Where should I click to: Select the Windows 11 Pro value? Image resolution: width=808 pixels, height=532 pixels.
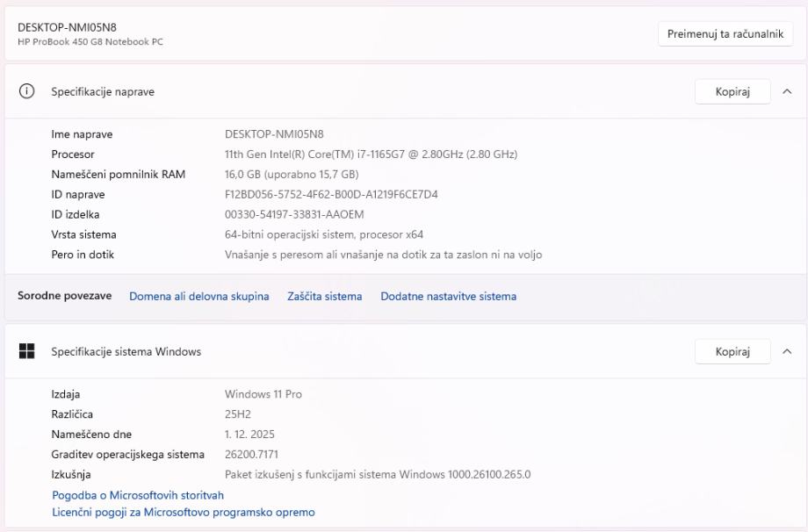point(263,394)
